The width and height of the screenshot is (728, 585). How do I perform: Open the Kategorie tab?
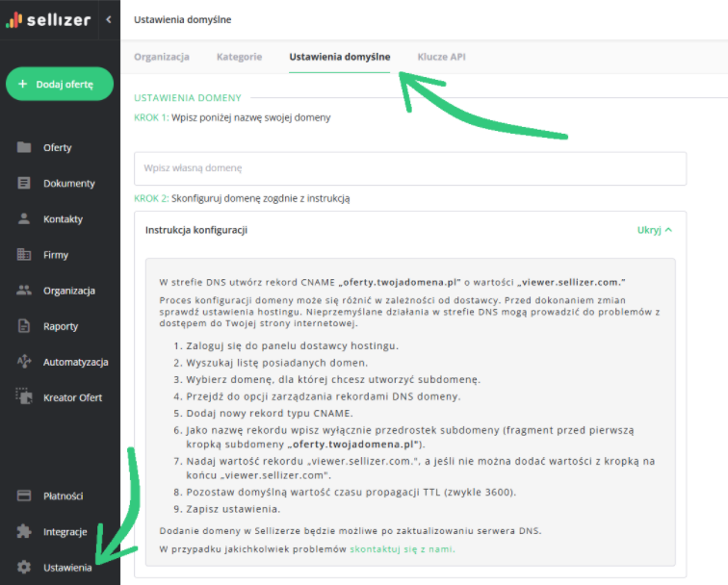point(239,57)
